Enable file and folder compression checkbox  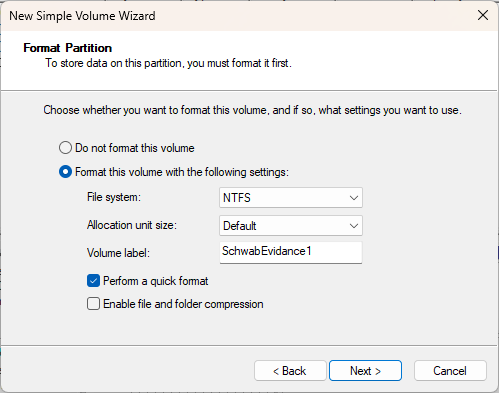93,304
